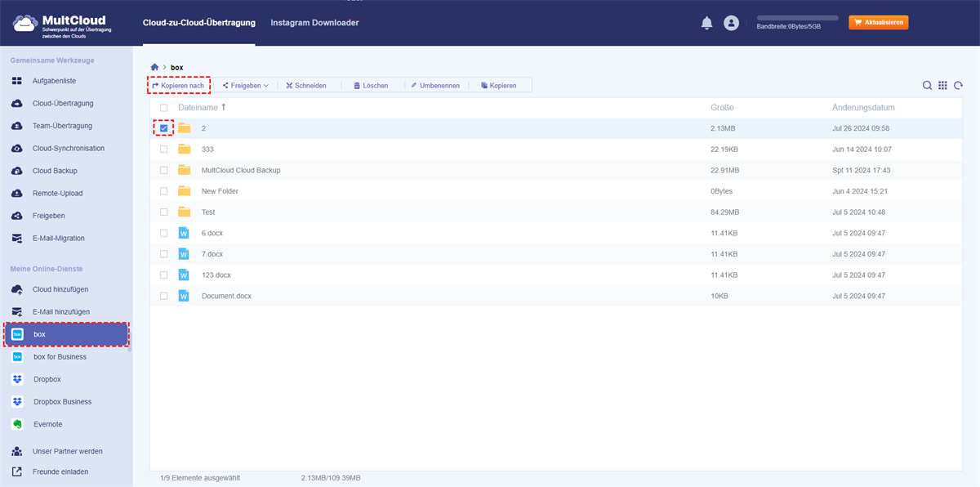Click the Aufgabenliste sidebar icon
Image resolution: width=980 pixels, height=487 pixels.
[x=17, y=81]
